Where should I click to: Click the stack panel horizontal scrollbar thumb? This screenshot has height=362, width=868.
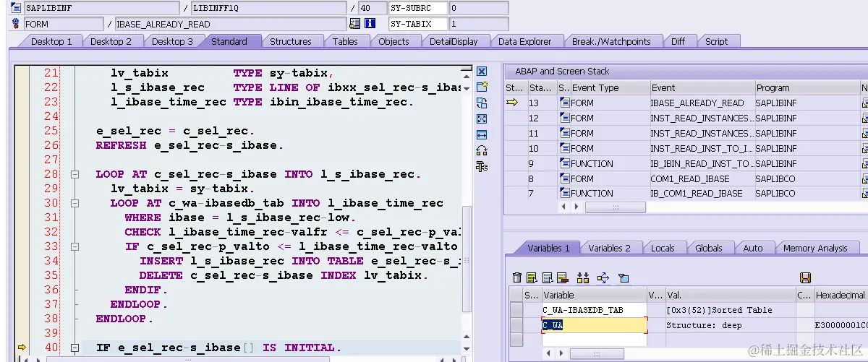point(615,207)
